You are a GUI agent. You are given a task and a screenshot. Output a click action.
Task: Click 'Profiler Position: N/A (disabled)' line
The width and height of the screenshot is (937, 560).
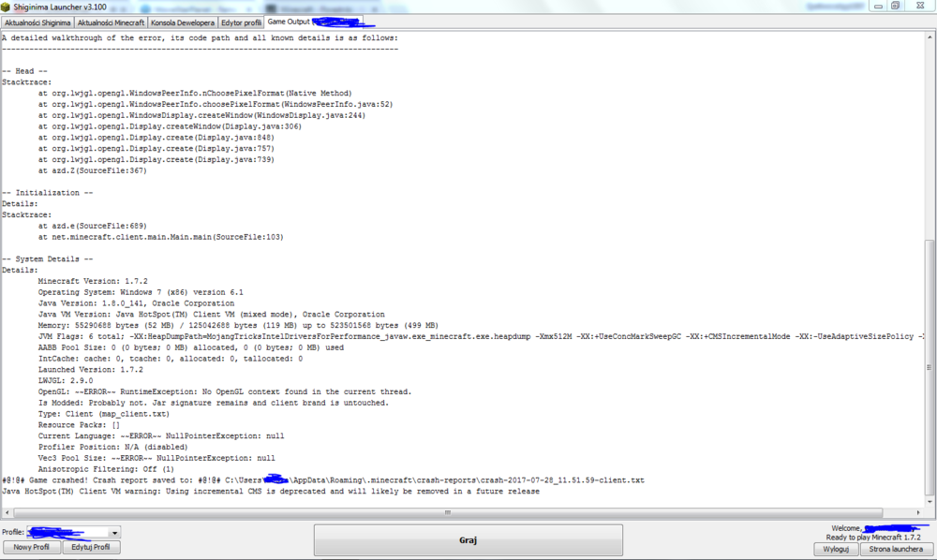click(x=113, y=448)
